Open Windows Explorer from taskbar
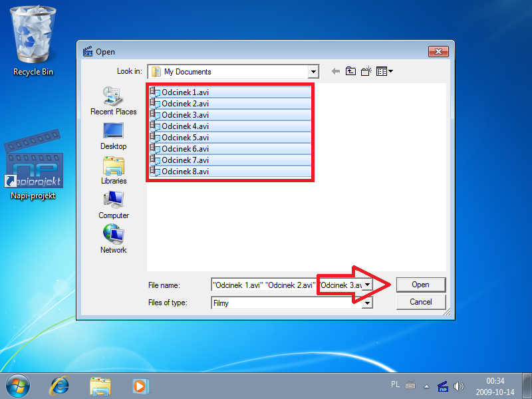The image size is (532, 399). pos(100,386)
